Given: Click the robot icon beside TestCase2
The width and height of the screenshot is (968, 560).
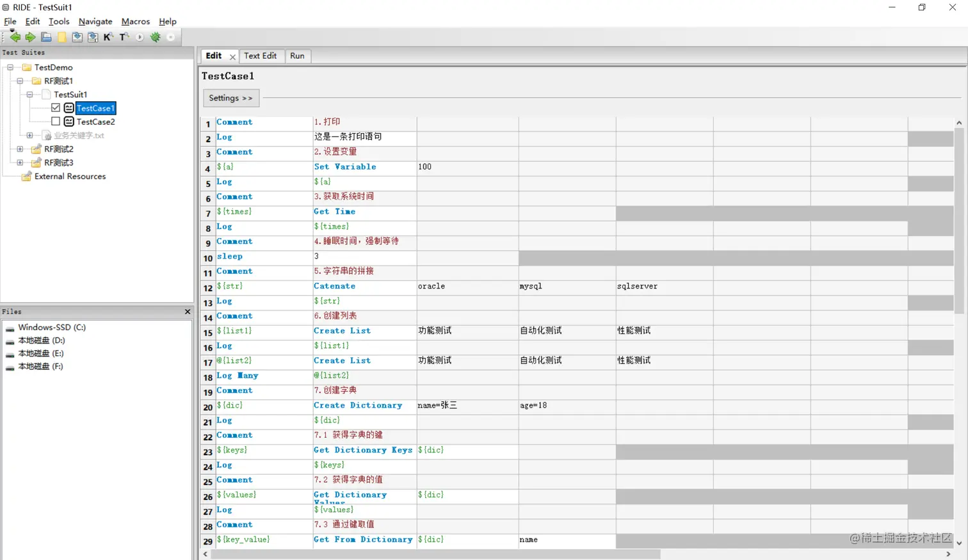Looking at the screenshot, I should pos(69,122).
